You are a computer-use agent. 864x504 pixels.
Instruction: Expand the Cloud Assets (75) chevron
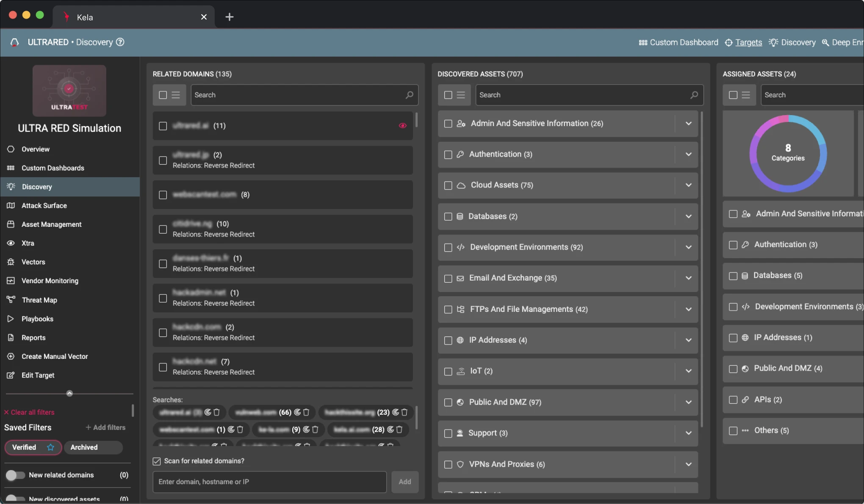689,185
